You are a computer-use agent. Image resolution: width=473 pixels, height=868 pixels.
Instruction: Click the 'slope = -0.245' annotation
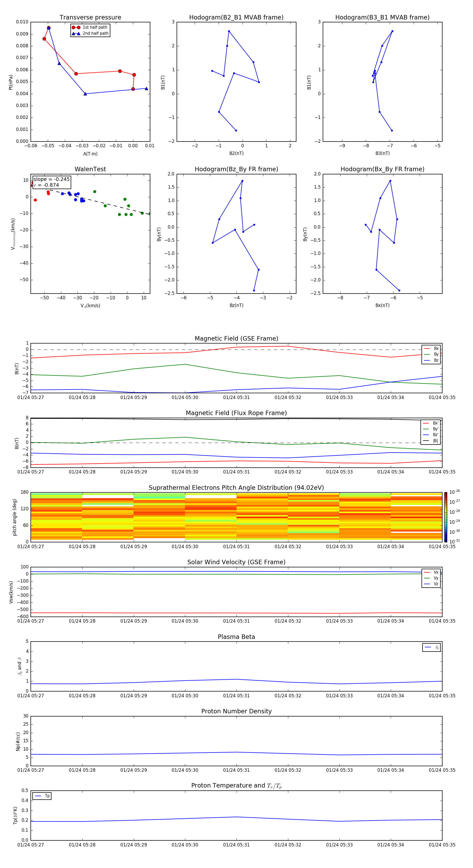point(52,179)
